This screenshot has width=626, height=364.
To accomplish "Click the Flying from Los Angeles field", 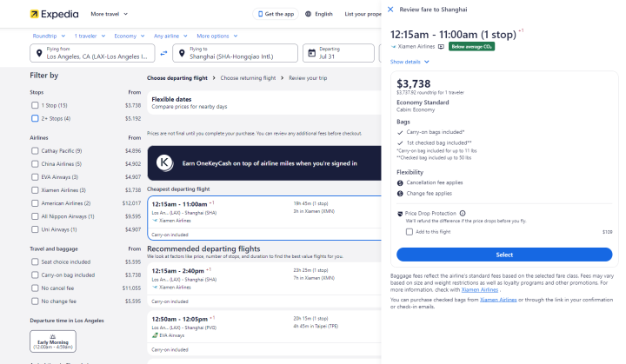I will point(92,53).
